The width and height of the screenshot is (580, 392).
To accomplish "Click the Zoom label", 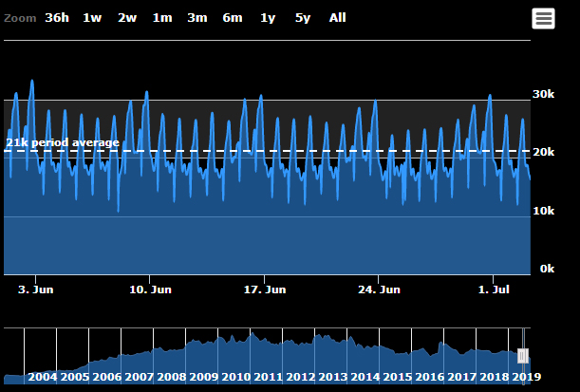I will [20, 18].
